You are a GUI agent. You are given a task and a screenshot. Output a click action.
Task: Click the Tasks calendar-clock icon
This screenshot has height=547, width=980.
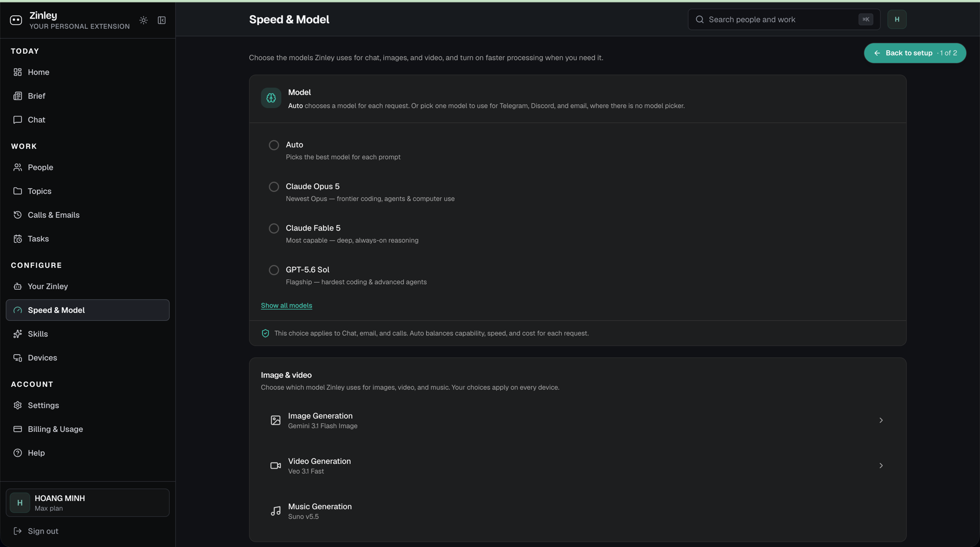[x=18, y=239]
